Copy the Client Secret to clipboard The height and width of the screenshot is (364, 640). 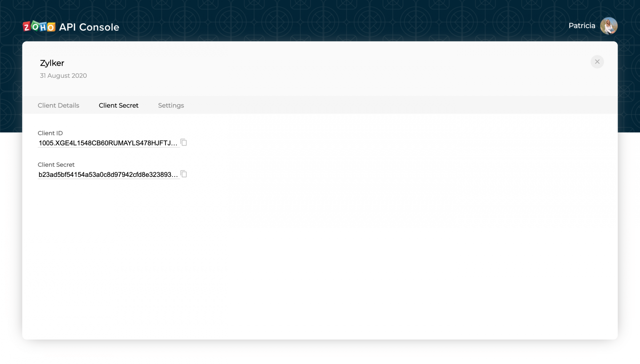(x=184, y=174)
